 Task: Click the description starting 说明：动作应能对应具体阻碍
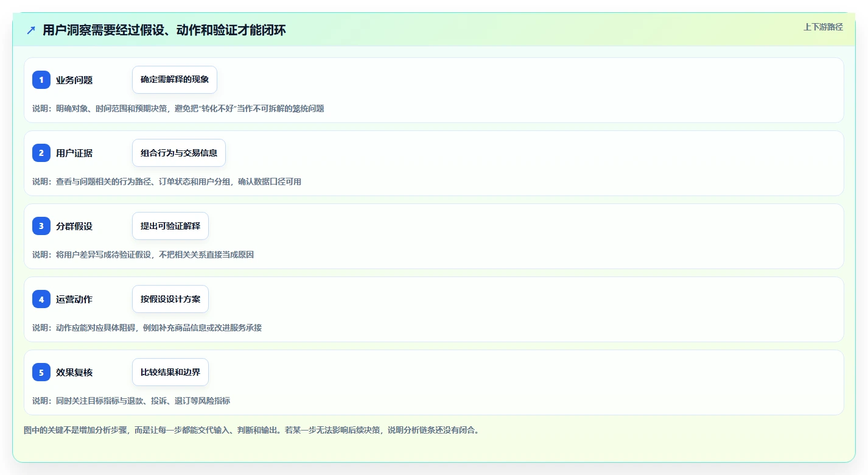147,328
